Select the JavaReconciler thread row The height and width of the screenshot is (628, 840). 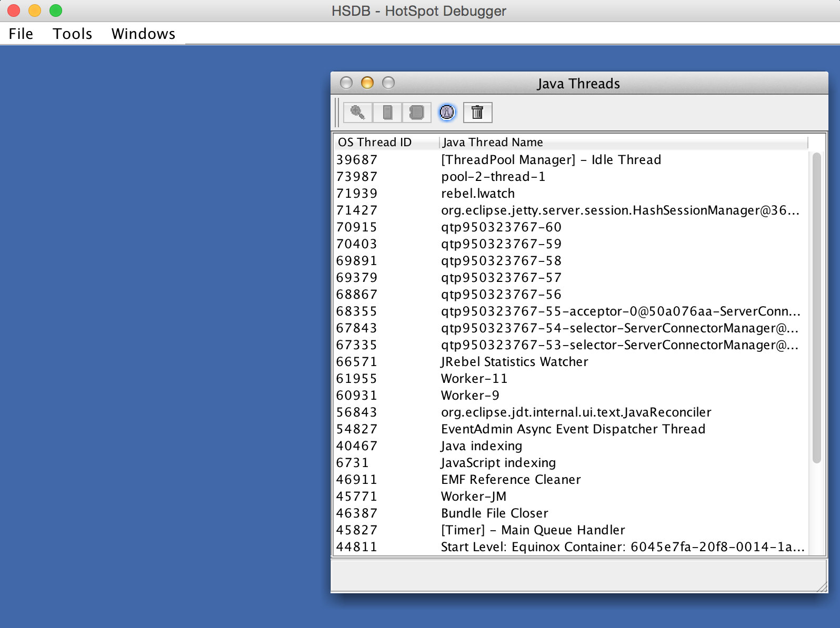[x=572, y=412]
